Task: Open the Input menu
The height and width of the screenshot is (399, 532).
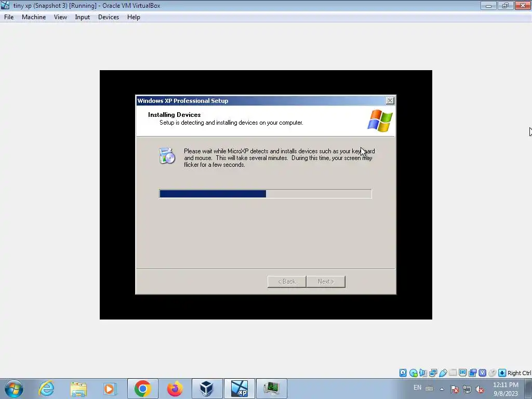Action: 83,17
